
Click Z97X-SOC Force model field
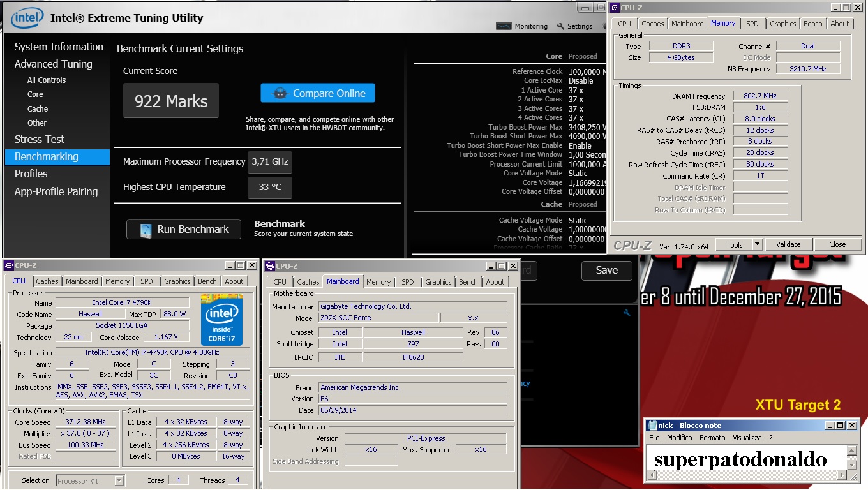pyautogui.click(x=378, y=318)
